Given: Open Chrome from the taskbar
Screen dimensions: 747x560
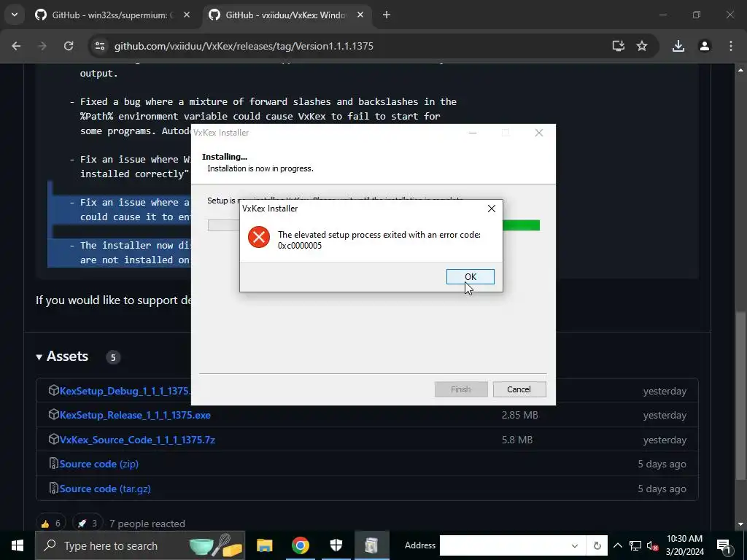Looking at the screenshot, I should pyautogui.click(x=300, y=545).
